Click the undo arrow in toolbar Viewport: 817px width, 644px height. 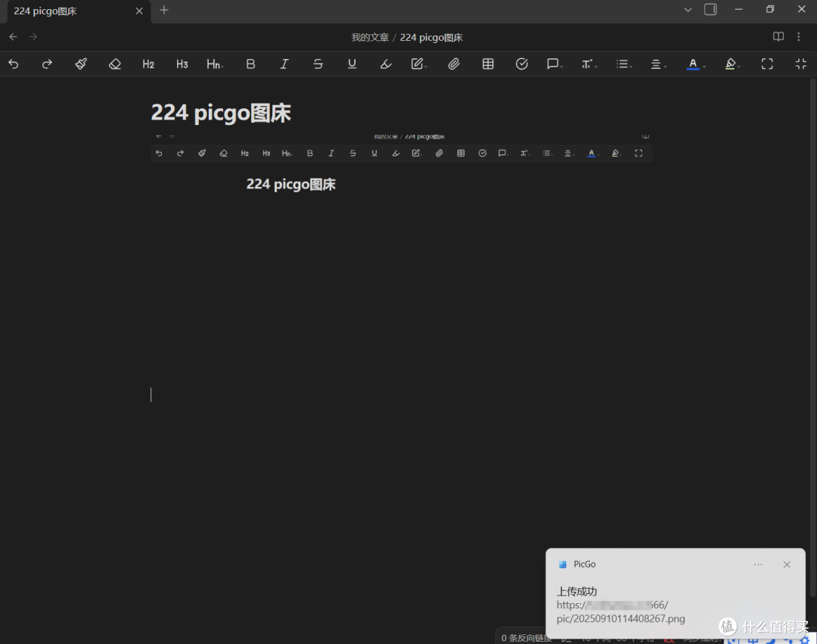point(14,64)
